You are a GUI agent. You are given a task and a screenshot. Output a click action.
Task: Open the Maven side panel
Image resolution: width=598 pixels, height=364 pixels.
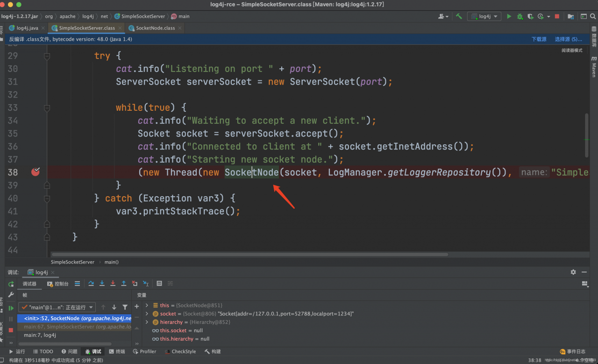tap(594, 67)
